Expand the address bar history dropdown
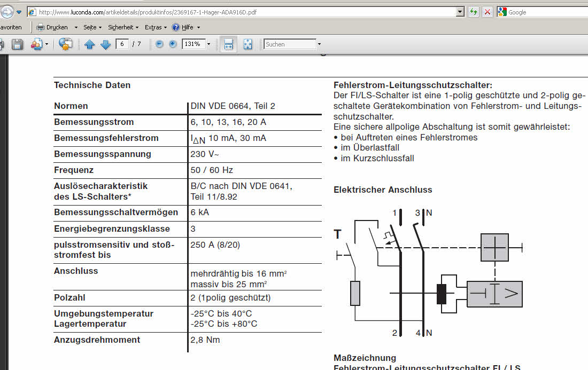The image size is (588, 370). (459, 11)
